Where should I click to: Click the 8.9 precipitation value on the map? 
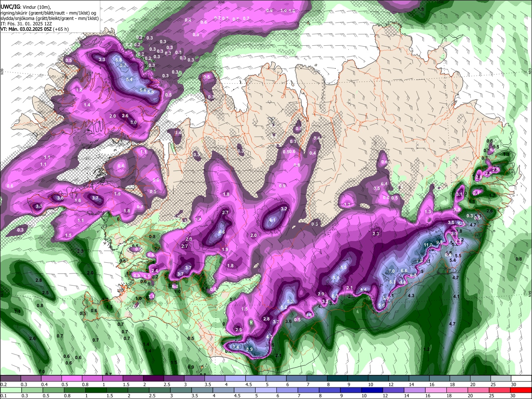[249, 349]
